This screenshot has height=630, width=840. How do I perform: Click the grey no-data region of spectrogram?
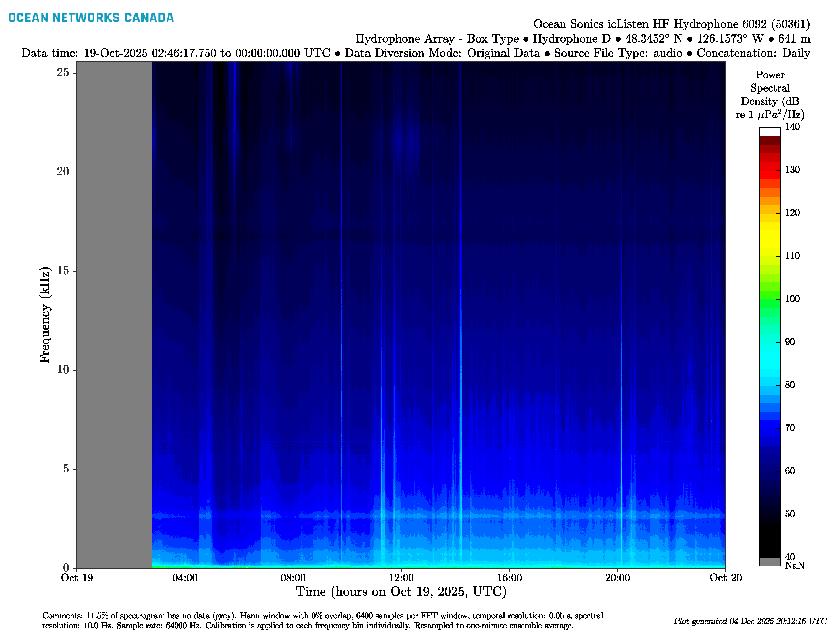click(114, 314)
